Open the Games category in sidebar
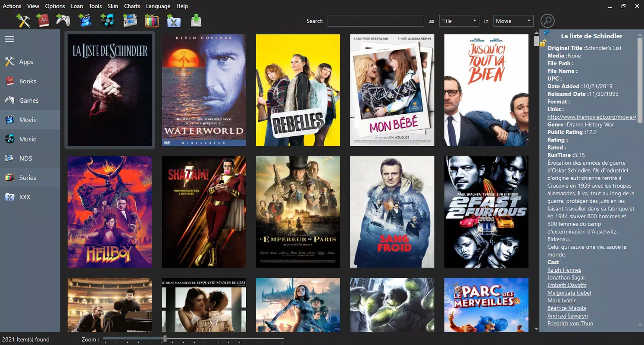 pyautogui.click(x=30, y=100)
